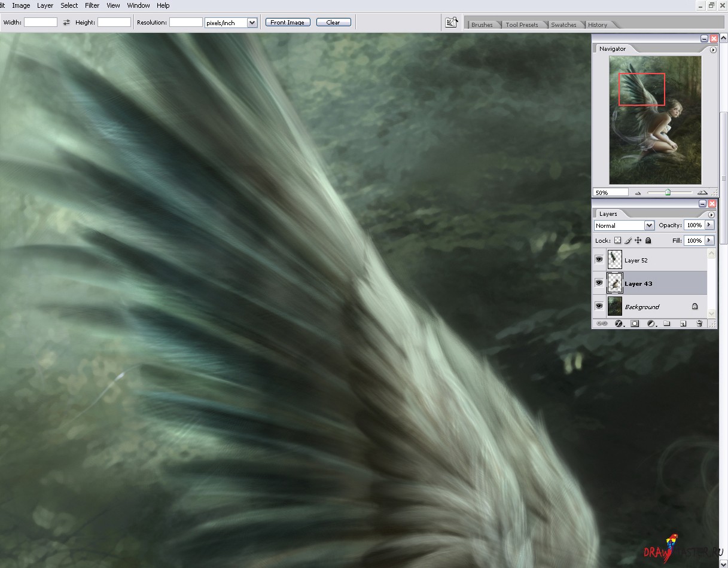Hide the Background layer eye

[x=599, y=306]
